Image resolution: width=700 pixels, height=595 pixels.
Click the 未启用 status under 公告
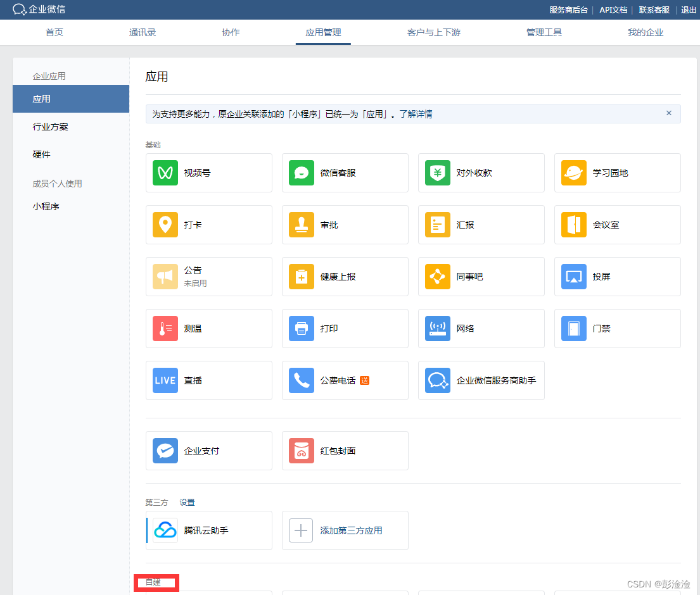(x=196, y=283)
